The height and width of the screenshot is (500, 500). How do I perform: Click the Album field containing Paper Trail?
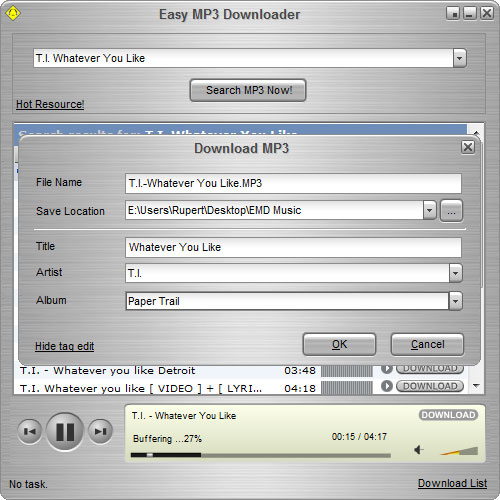coord(287,301)
